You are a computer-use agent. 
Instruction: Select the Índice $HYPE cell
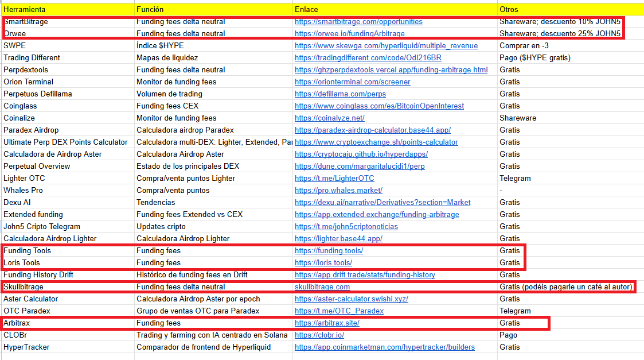pos(213,46)
